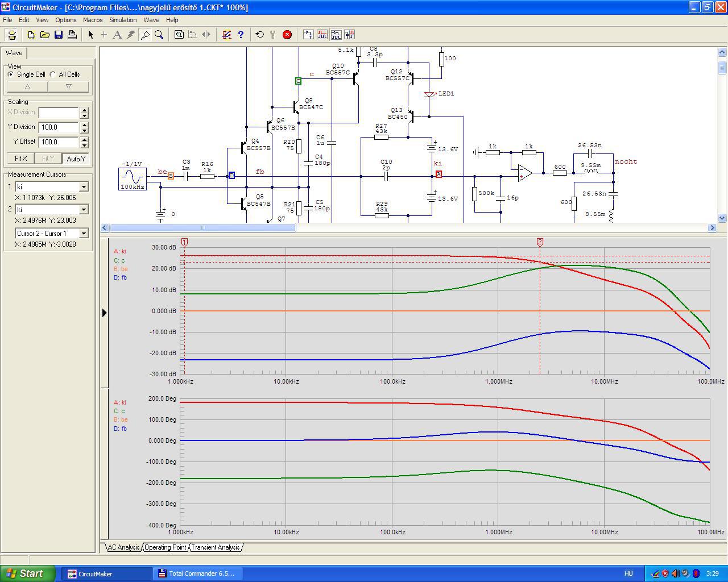Select the text label 'A' tool
Image resolution: width=728 pixels, height=582 pixels.
[117, 35]
